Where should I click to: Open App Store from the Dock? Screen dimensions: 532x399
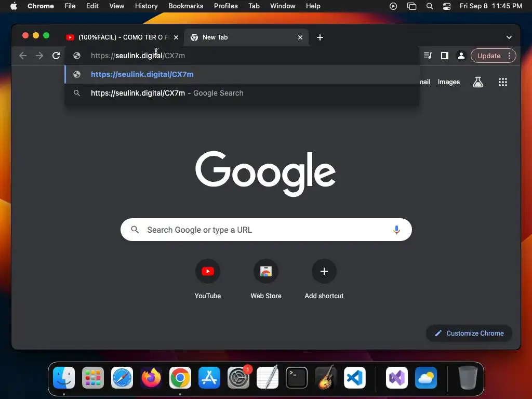[209, 378]
